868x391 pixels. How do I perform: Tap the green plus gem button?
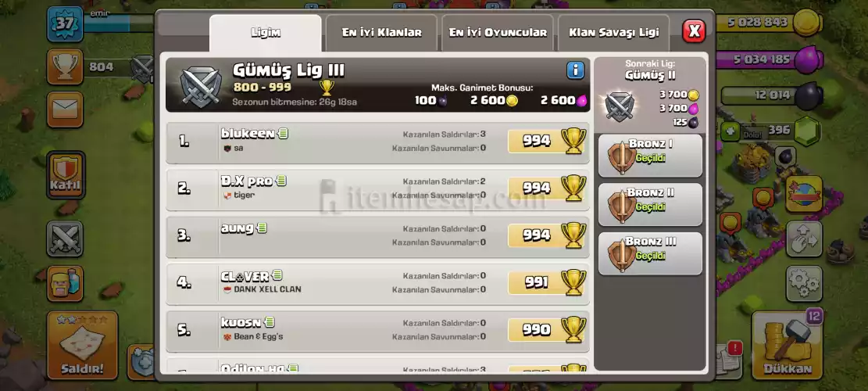click(730, 132)
